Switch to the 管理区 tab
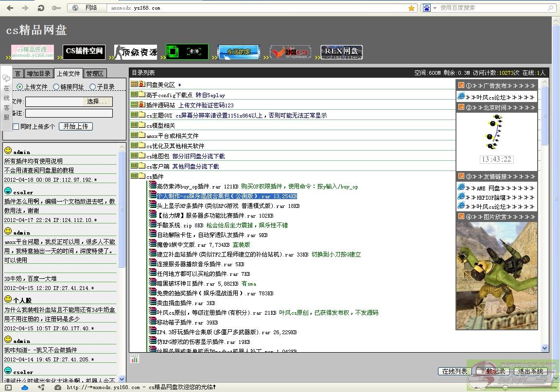 click(95, 74)
